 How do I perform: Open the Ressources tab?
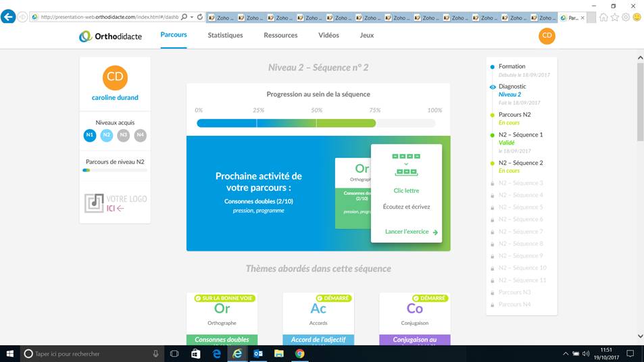point(280,35)
